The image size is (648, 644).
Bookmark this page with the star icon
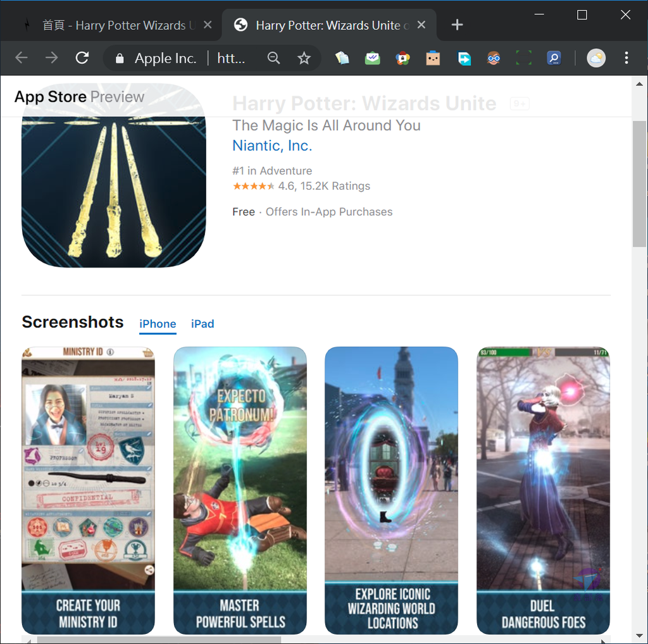click(x=304, y=58)
